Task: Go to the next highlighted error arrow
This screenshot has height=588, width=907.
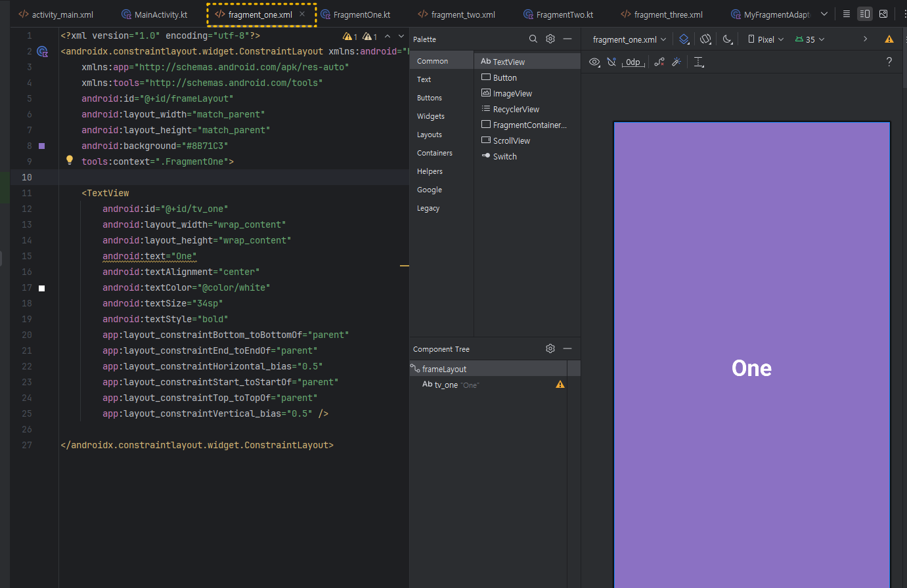Action: (x=401, y=36)
